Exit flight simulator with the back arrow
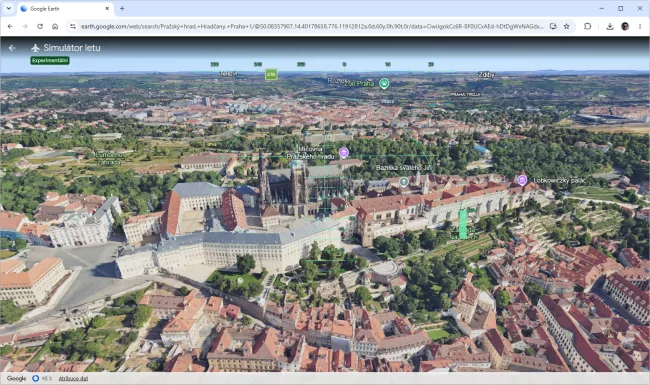 [12, 48]
